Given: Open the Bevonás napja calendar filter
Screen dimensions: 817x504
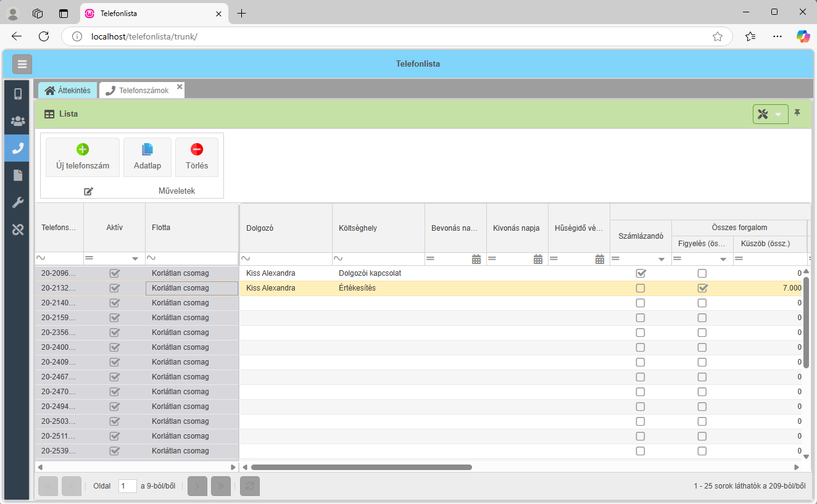Looking at the screenshot, I should pos(476,259).
